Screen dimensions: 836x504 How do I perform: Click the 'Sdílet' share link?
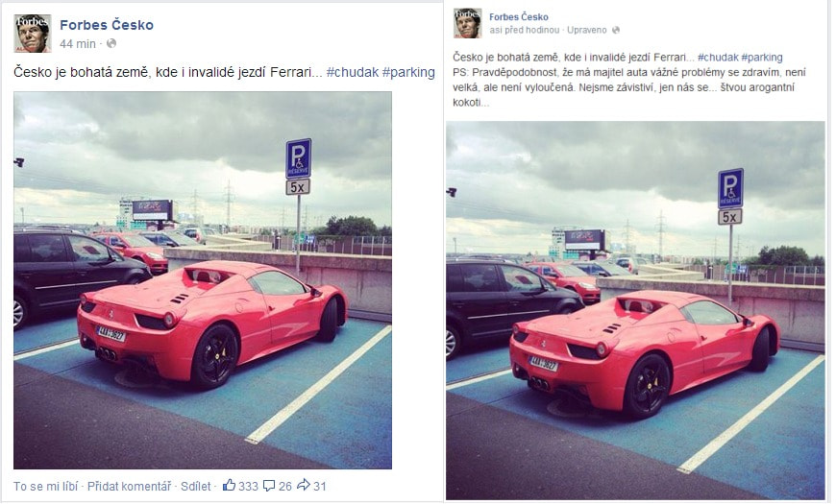point(196,486)
